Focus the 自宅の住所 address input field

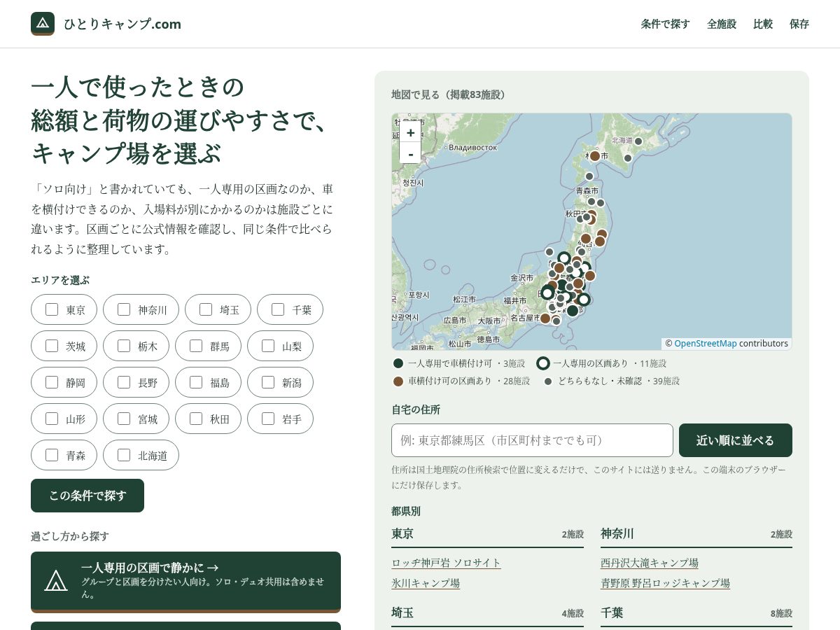click(532, 440)
